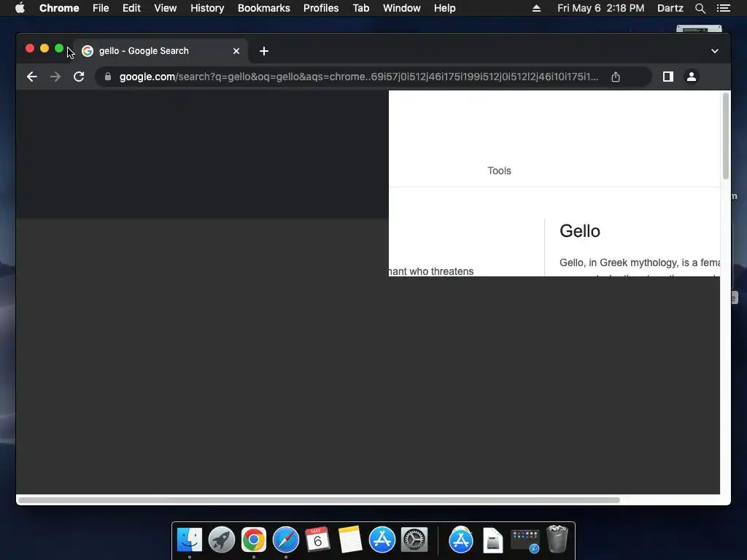This screenshot has height=560, width=747.
Task: Close the gello - Google Search tab
Action: (236, 51)
